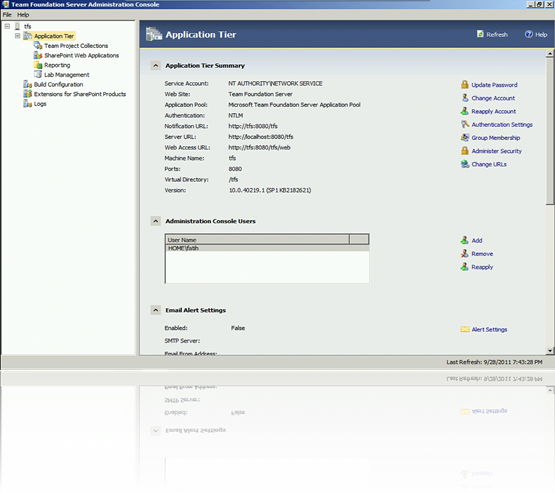
Task: Click the Refresh text in the header
Action: (x=497, y=34)
